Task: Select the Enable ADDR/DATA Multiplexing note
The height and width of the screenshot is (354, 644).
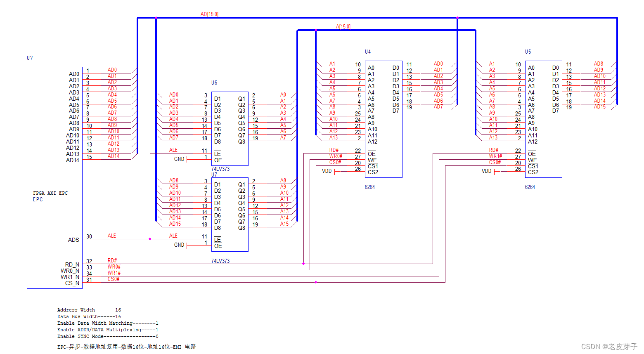Action: tap(108, 330)
